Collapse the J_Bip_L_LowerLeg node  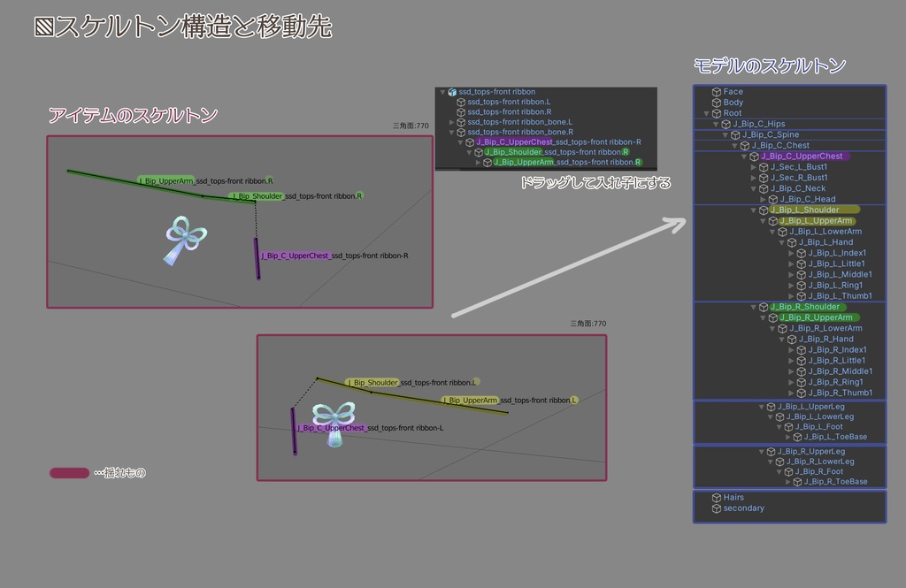click(771, 417)
